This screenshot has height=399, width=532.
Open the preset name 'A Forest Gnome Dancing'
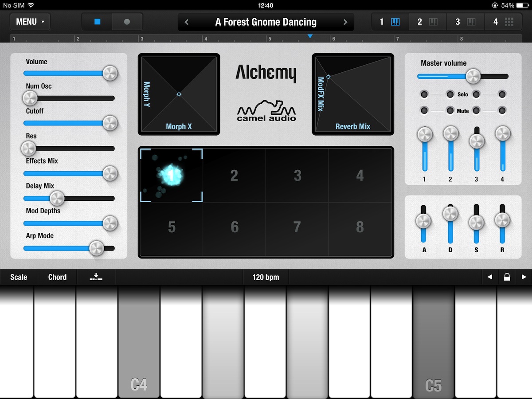[x=266, y=22]
